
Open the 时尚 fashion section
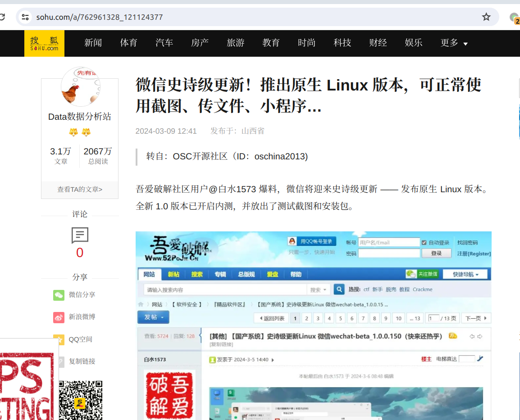pyautogui.click(x=306, y=43)
